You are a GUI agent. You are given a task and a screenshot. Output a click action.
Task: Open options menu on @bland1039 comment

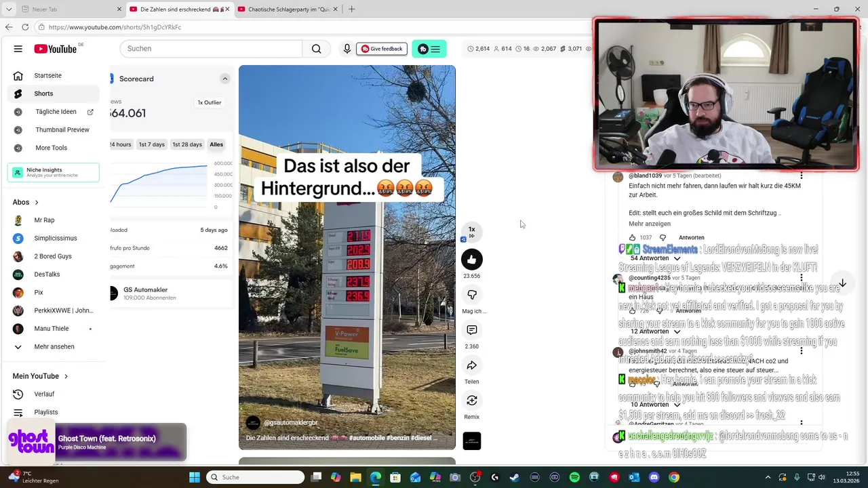(801, 176)
